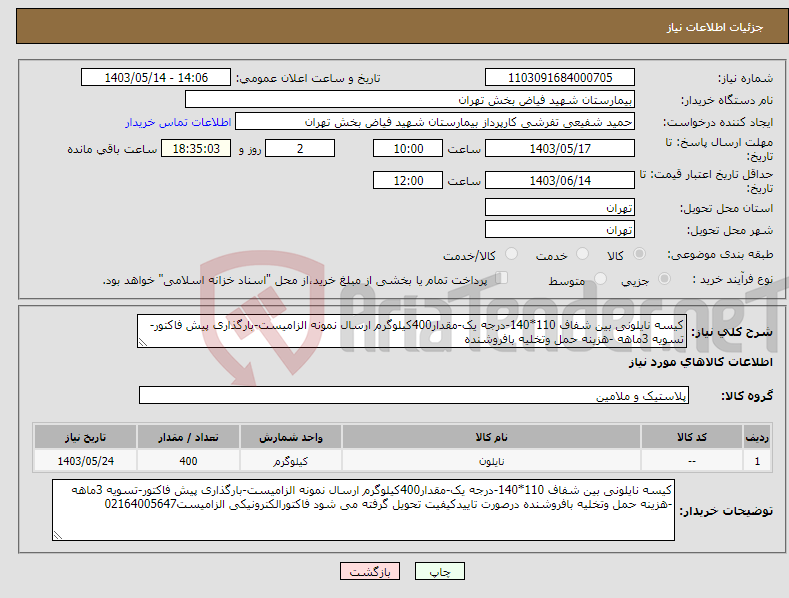Click the نوع فرآیند خرید label

[733, 279]
